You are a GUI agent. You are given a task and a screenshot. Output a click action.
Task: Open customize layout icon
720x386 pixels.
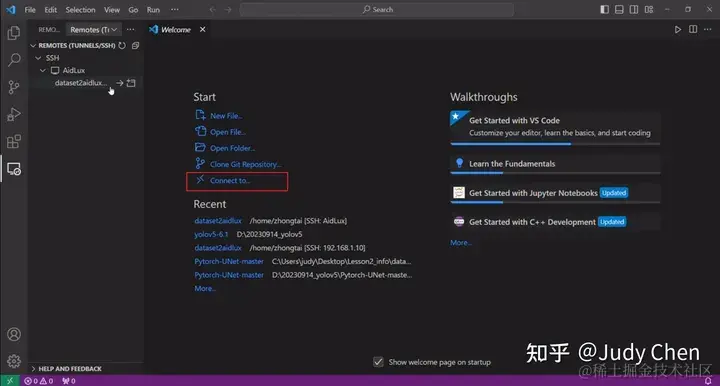click(x=649, y=9)
